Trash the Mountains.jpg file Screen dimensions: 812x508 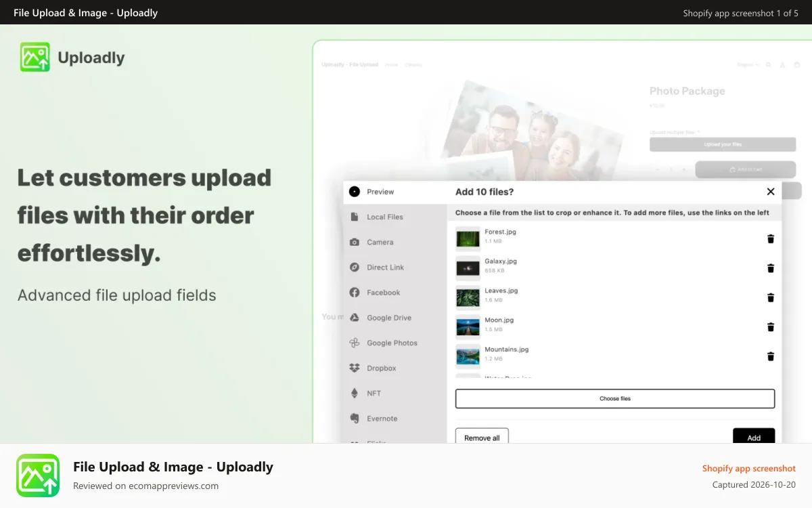[x=770, y=356]
